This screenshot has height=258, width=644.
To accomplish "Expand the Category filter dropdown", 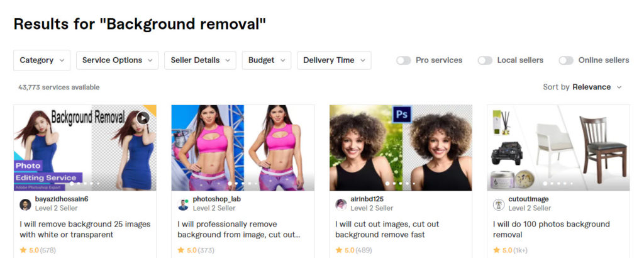I will [x=42, y=60].
